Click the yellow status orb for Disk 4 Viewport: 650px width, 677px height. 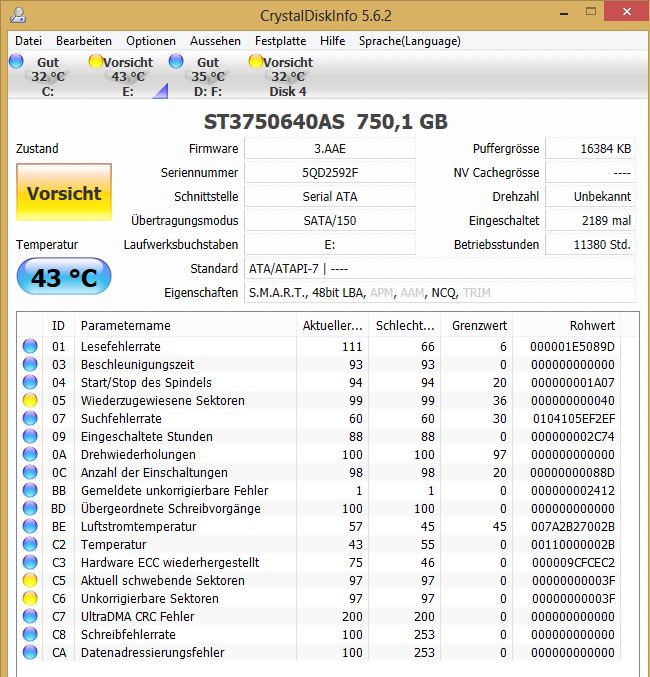[x=256, y=61]
